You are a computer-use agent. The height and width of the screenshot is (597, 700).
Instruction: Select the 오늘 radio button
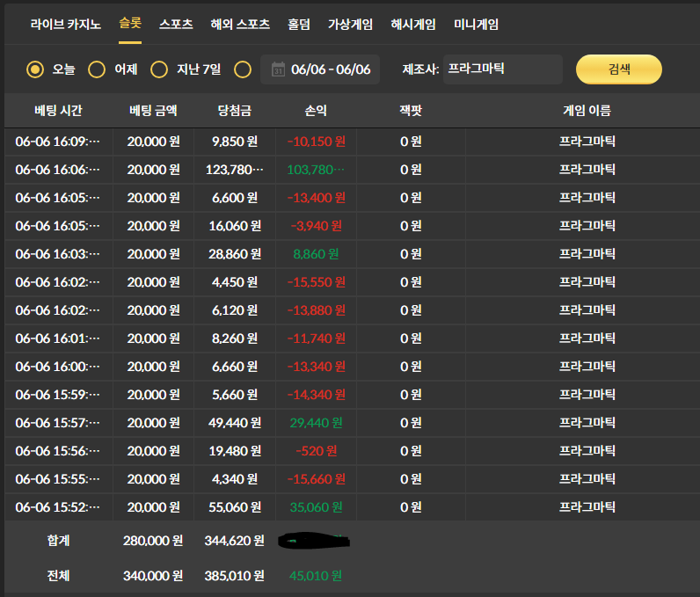tap(35, 69)
